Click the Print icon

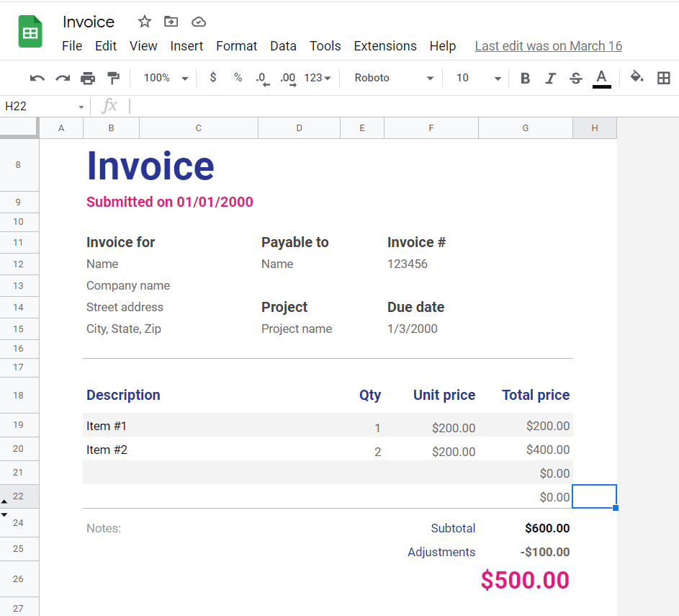(x=88, y=78)
